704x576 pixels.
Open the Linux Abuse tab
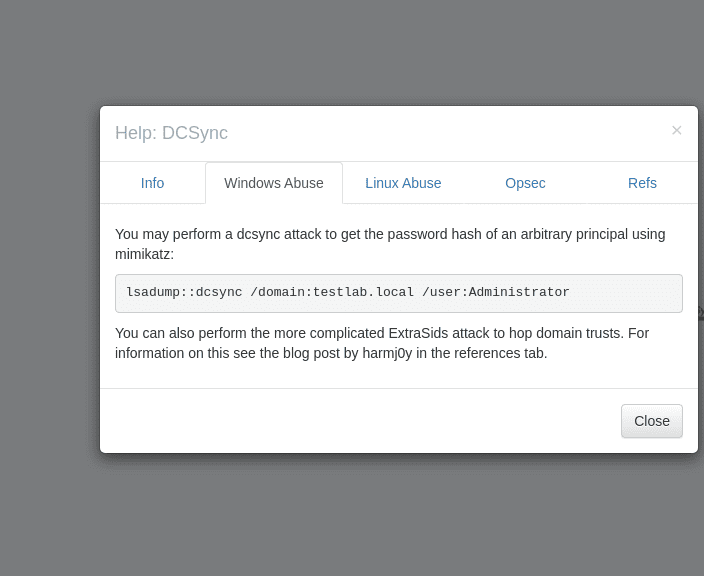pos(403,183)
